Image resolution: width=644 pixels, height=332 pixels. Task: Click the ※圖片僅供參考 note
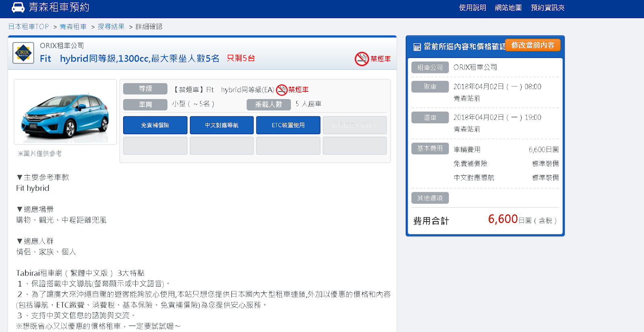pos(39,154)
